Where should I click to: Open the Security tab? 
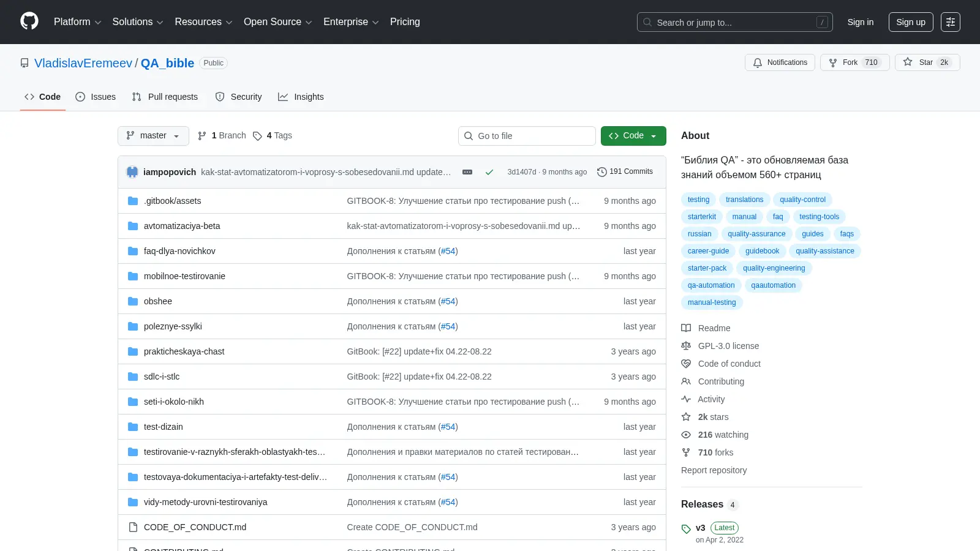point(238,97)
